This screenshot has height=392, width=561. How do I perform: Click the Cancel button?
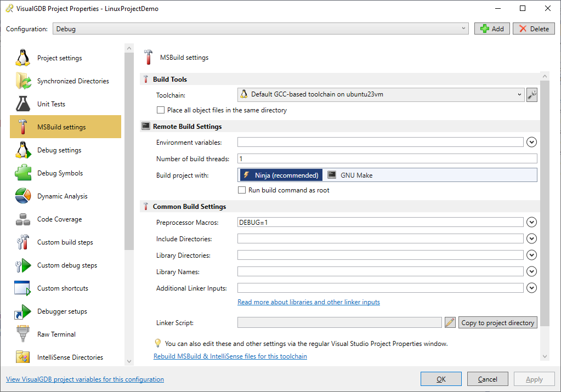point(488,379)
